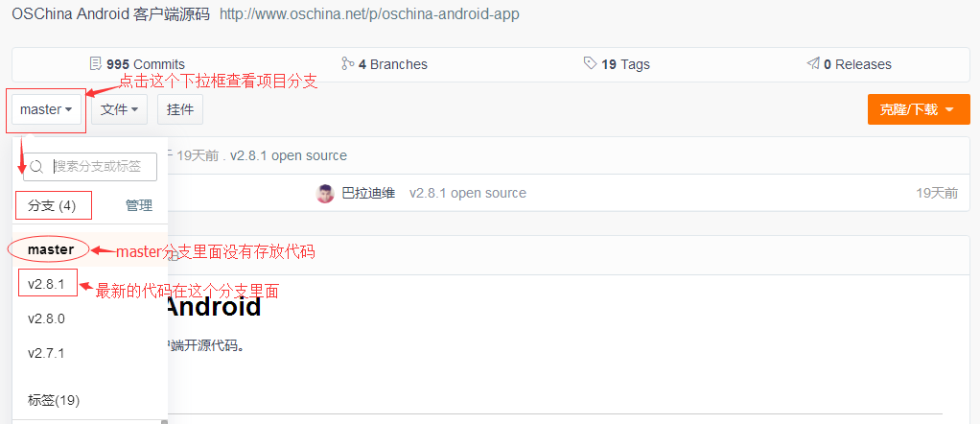This screenshot has width=980, height=424.
Task: Click the 挂件 button
Action: (x=180, y=110)
